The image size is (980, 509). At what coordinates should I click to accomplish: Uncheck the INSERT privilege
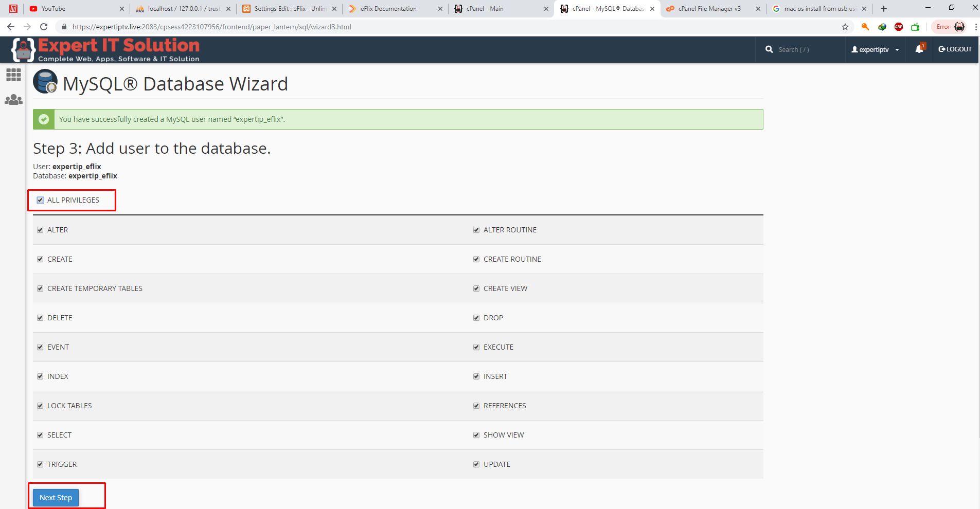pyautogui.click(x=476, y=376)
